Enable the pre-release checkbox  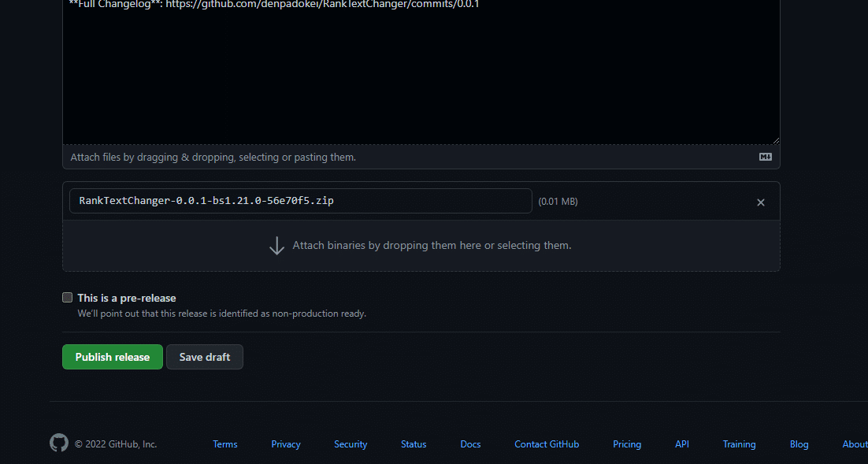point(68,297)
